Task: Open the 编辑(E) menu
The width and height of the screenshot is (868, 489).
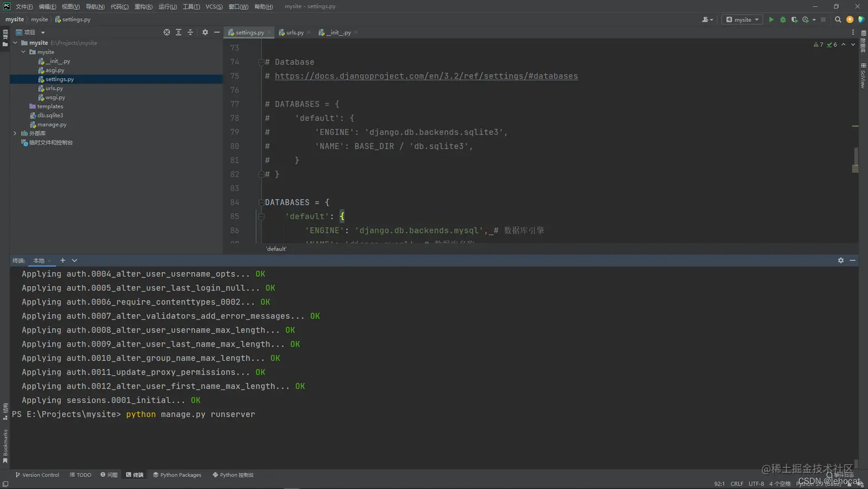Action: [47, 6]
